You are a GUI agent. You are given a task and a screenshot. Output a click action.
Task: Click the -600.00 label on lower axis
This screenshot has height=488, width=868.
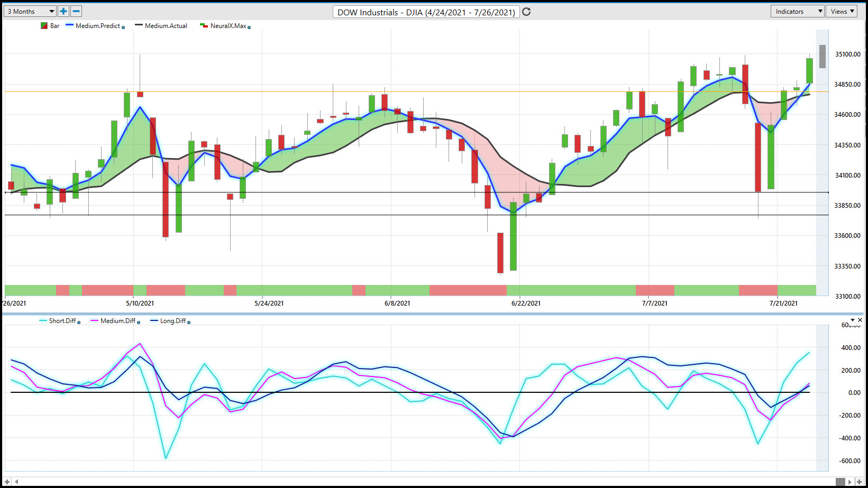(x=850, y=461)
